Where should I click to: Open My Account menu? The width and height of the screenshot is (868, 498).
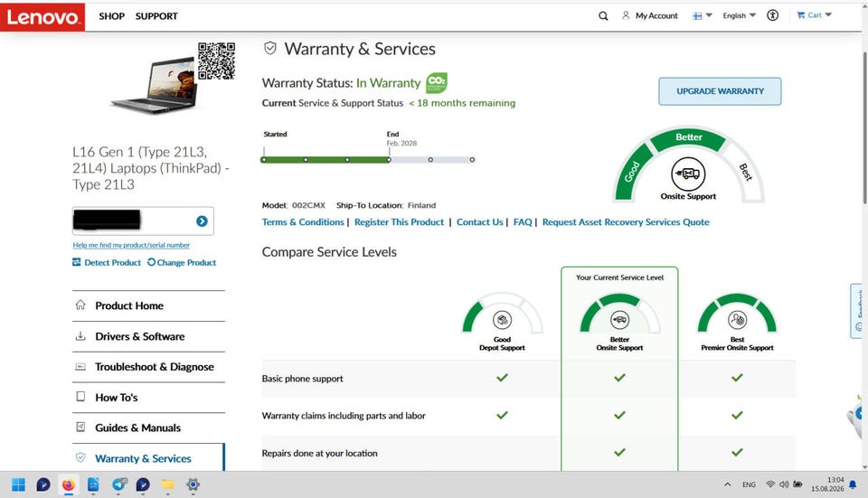tap(650, 16)
